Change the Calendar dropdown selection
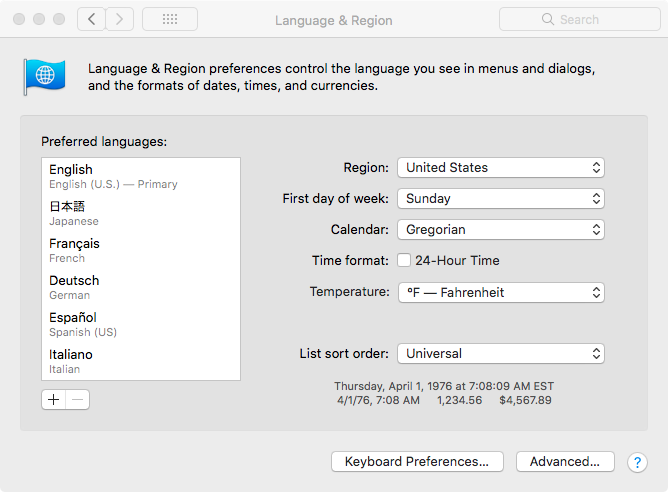The image size is (668, 492). (500, 230)
